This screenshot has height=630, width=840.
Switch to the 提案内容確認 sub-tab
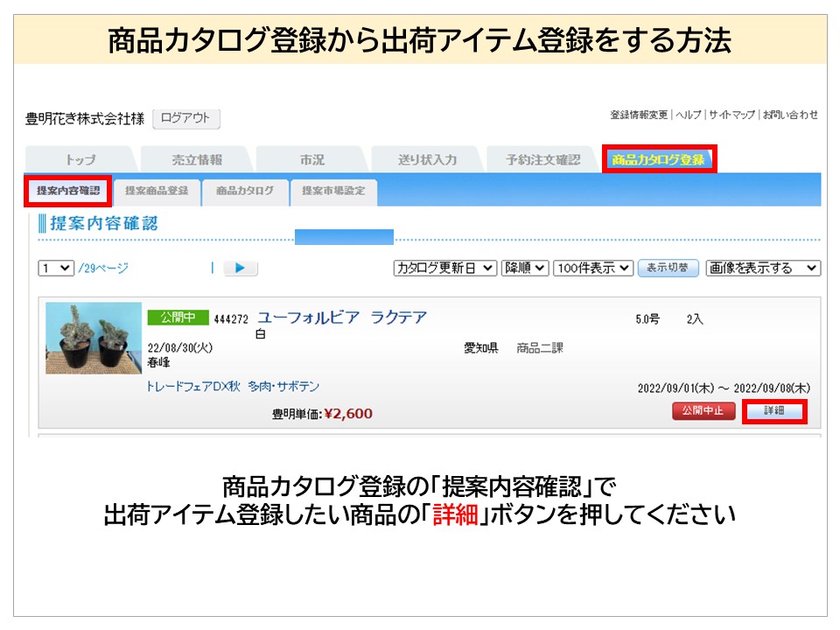pyautogui.click(x=67, y=191)
